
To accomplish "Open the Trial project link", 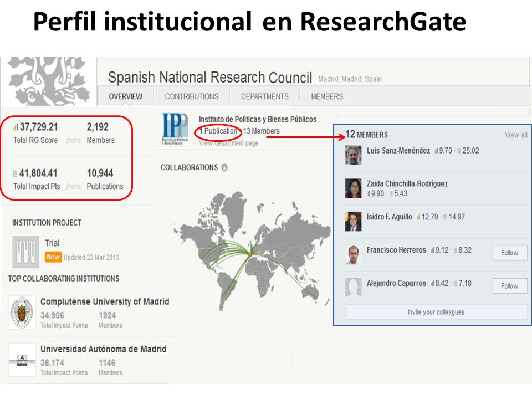I will pos(52,243).
